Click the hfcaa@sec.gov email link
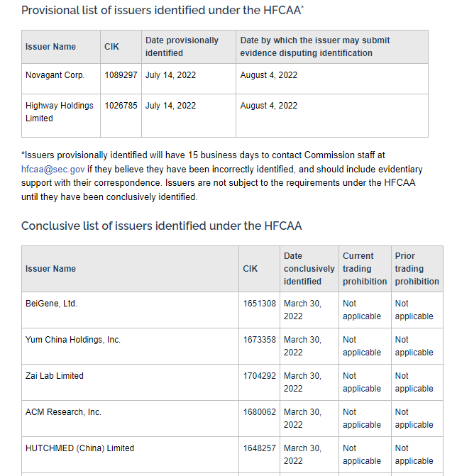The height and width of the screenshot is (476, 457). click(x=53, y=170)
